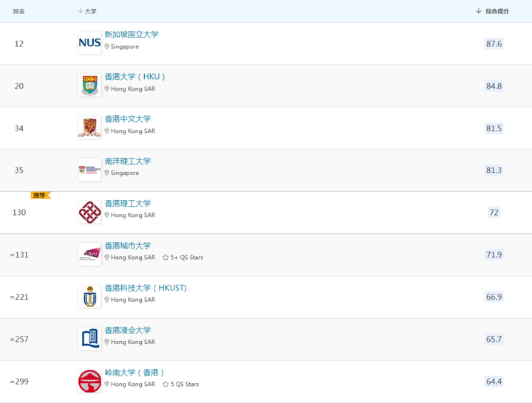Click location pin under 南洋理工大学
Image resolution: width=532 pixels, height=403 pixels.
107,173
